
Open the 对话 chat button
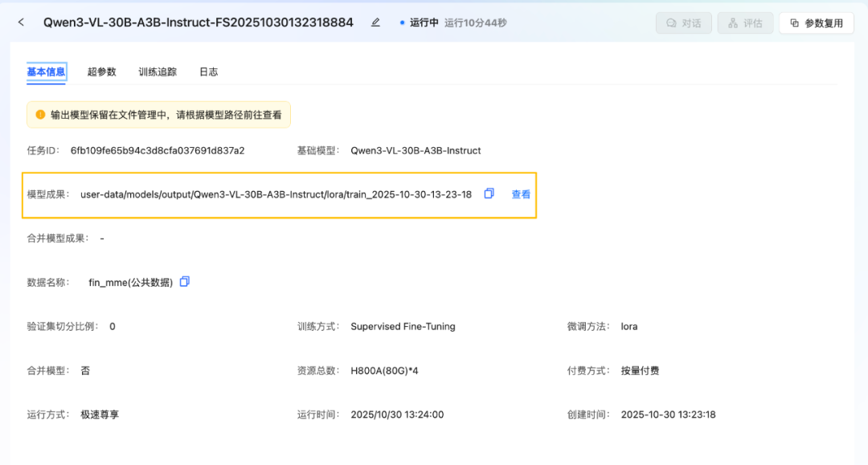pyautogui.click(x=684, y=23)
